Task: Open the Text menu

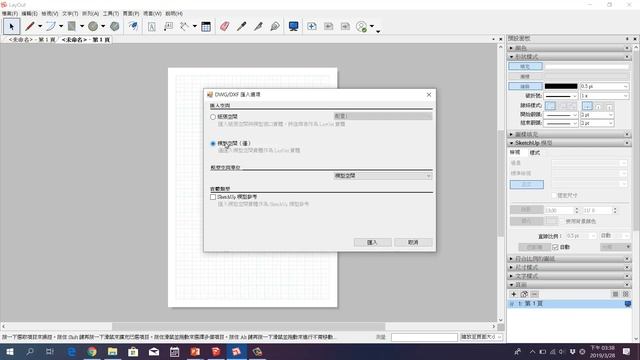Action: (70, 13)
